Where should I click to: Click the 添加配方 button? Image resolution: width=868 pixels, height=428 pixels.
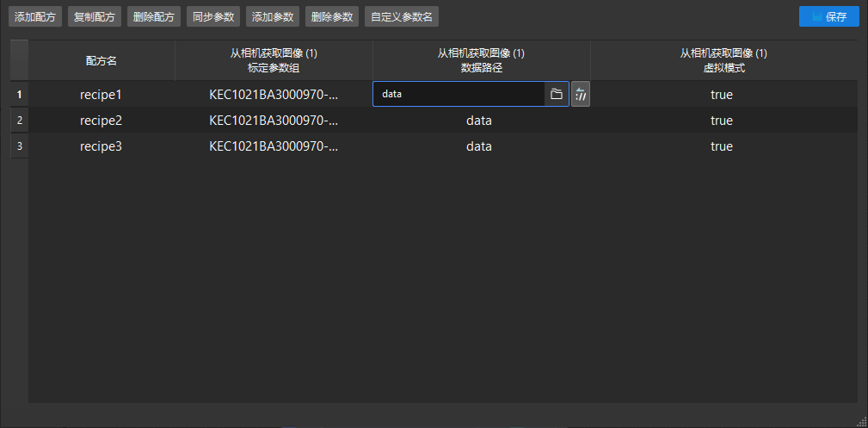[35, 16]
